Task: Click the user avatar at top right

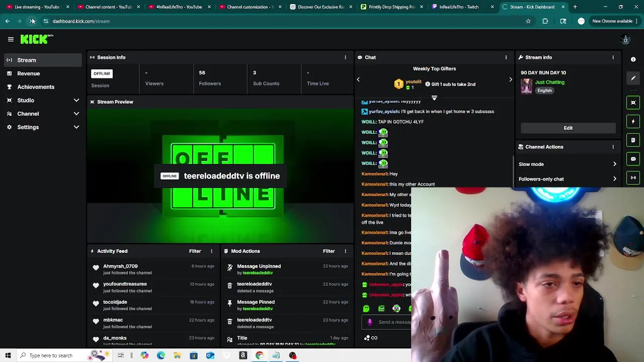Action: (626, 39)
